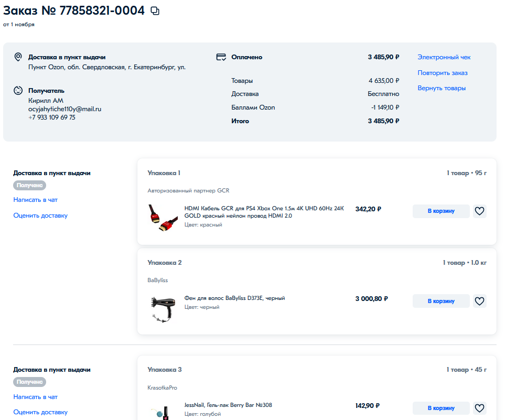Click the Получено status badge of first delivery
517x420 pixels.
pyautogui.click(x=30, y=185)
